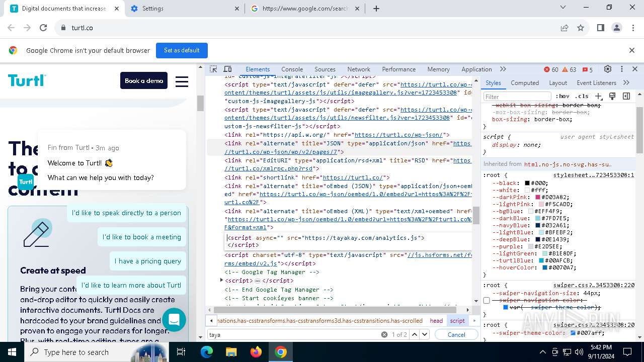
Task: Move breadcrumb trail left with arrow
Action: coord(211,321)
